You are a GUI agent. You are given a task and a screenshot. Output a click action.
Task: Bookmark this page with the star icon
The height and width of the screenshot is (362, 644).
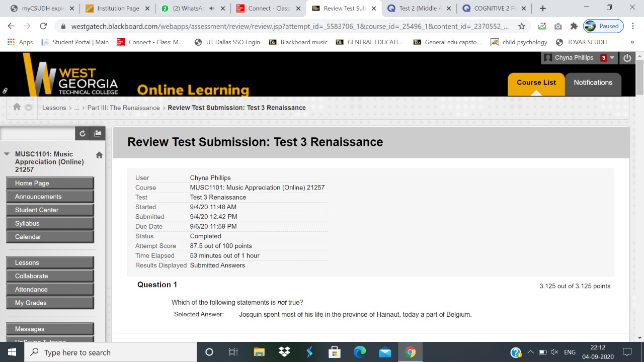(x=522, y=26)
